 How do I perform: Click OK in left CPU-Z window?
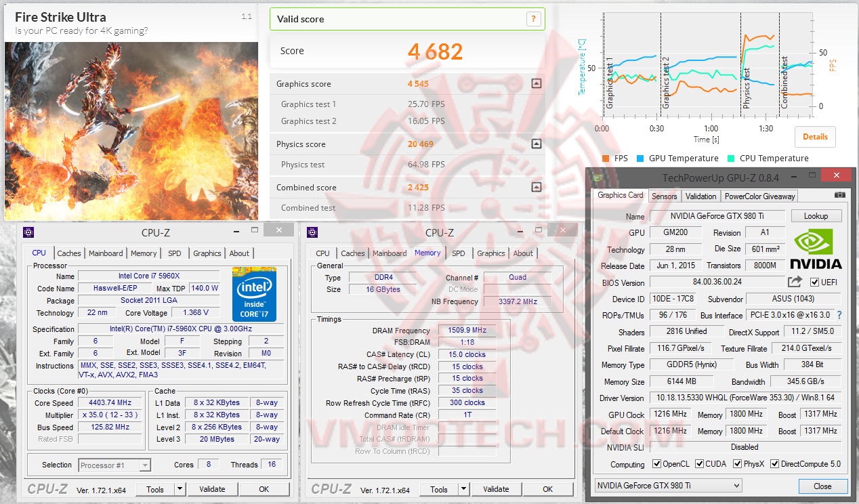click(264, 489)
